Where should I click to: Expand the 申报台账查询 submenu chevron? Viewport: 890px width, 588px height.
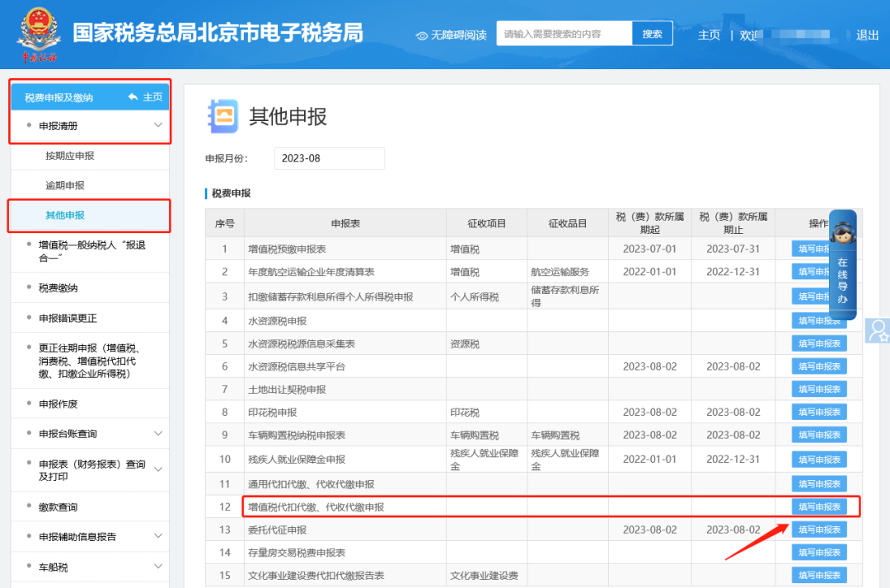point(158,434)
